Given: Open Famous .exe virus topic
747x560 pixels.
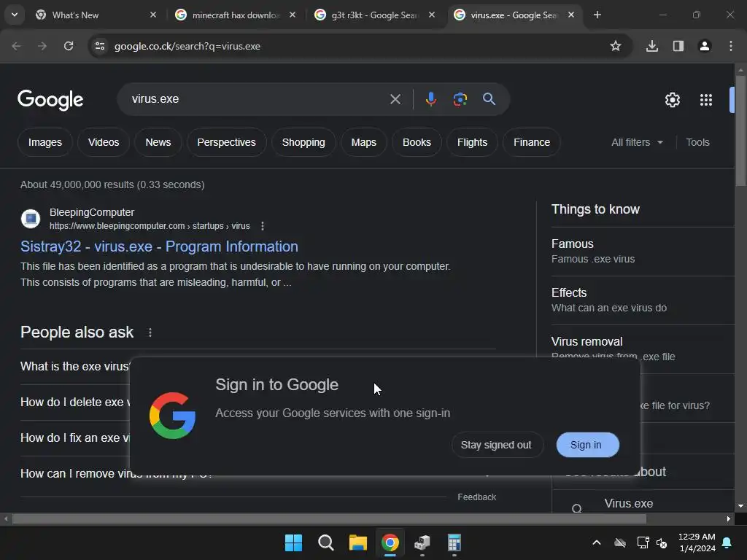Looking at the screenshot, I should point(643,252).
